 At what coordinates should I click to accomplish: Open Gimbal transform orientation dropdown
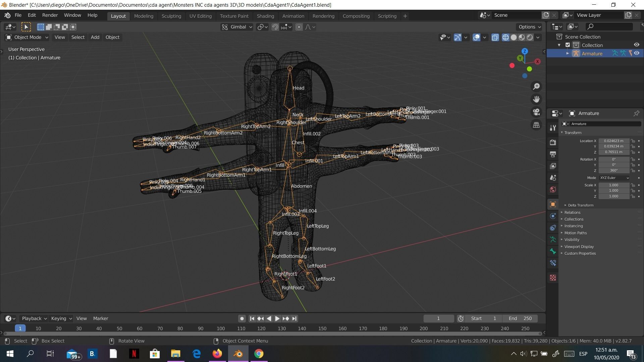tap(237, 27)
